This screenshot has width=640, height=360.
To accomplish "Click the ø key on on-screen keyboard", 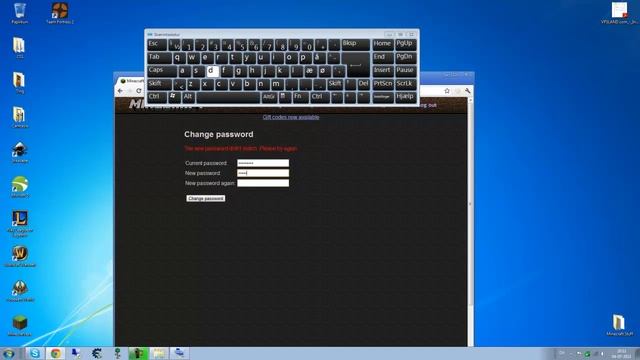I will [324, 71].
